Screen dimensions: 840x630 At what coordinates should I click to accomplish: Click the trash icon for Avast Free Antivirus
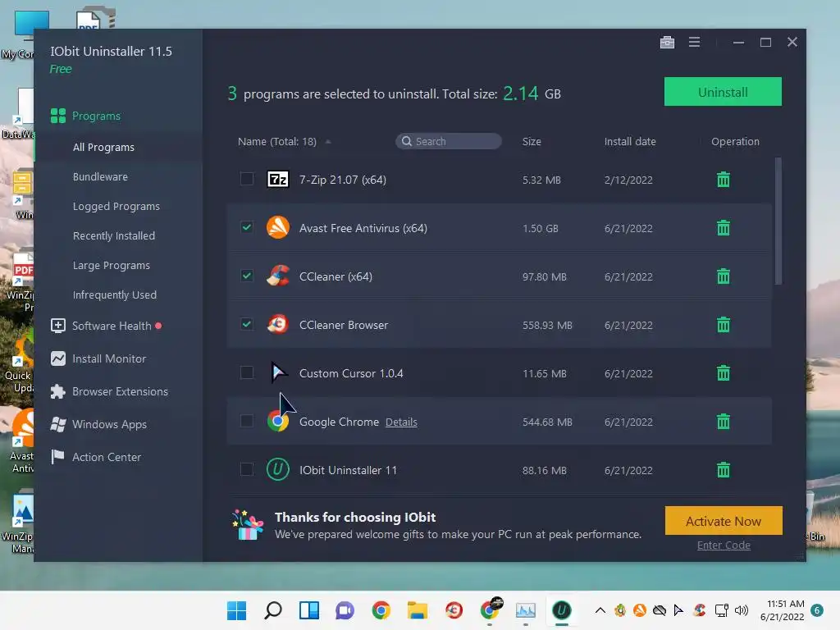[x=724, y=228]
